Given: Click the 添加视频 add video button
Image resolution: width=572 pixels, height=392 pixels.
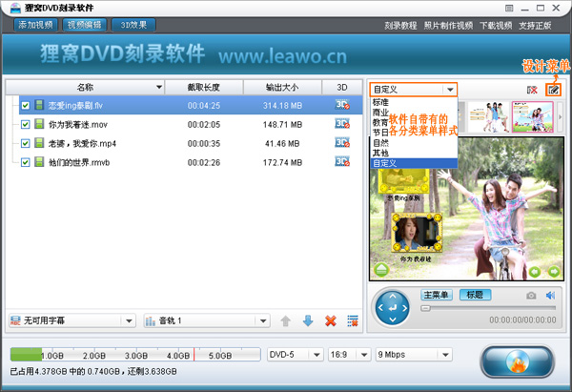Looking at the screenshot, I should pyautogui.click(x=36, y=25).
